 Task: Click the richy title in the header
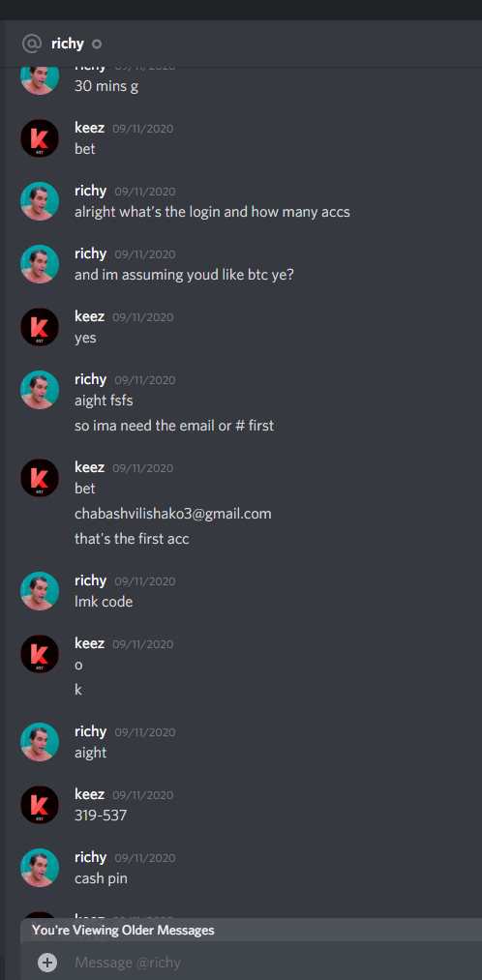click(x=68, y=44)
